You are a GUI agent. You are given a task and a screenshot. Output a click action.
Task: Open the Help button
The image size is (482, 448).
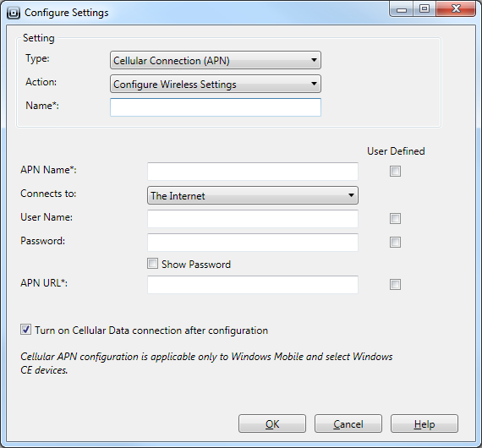(424, 423)
